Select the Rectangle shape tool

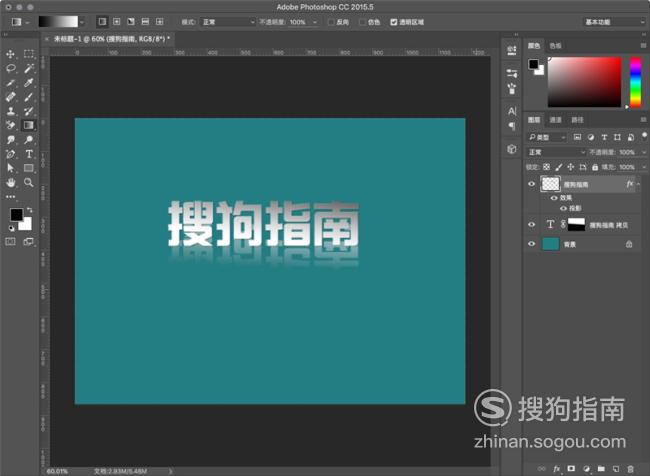29,168
